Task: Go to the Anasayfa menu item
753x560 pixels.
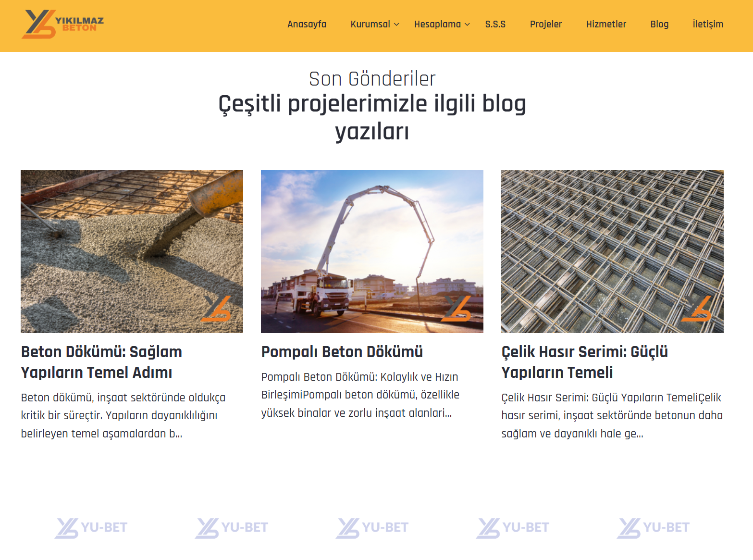Action: click(307, 24)
